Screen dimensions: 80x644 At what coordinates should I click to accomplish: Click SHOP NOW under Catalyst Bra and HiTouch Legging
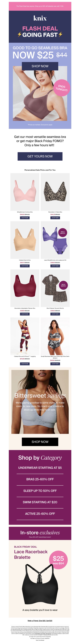tap(25, 364)
